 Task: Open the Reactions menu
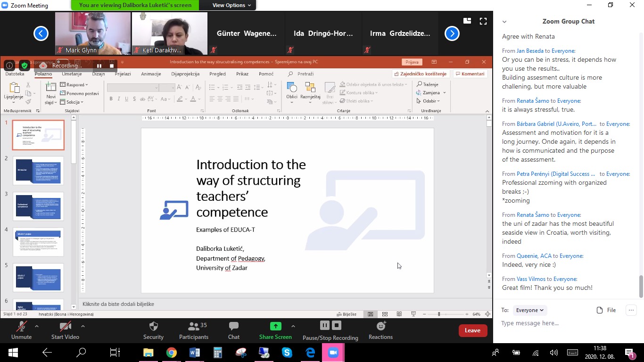coord(380,330)
